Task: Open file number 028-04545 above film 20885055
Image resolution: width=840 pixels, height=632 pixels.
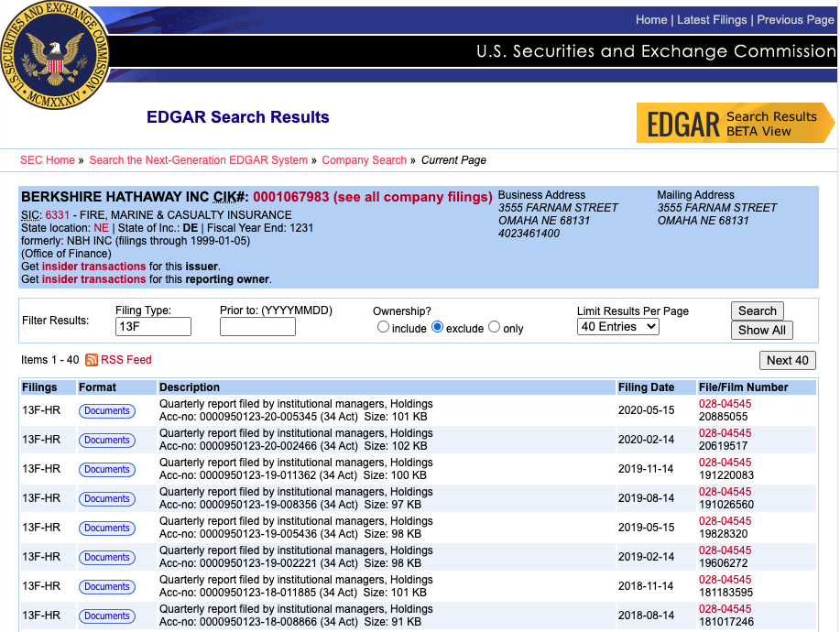Action: 725,404
